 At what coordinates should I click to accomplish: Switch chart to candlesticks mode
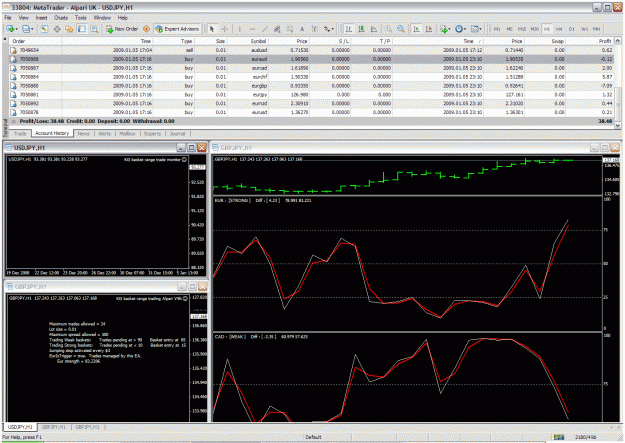coord(362,29)
